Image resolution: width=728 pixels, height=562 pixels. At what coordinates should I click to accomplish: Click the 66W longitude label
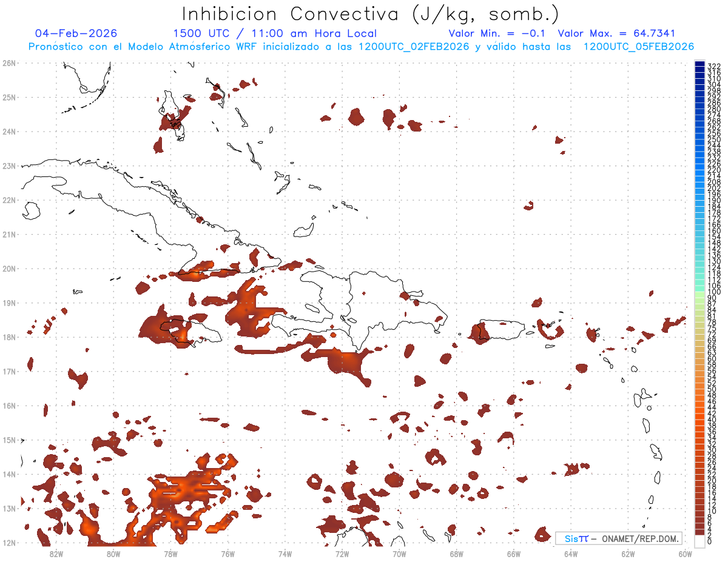click(514, 554)
